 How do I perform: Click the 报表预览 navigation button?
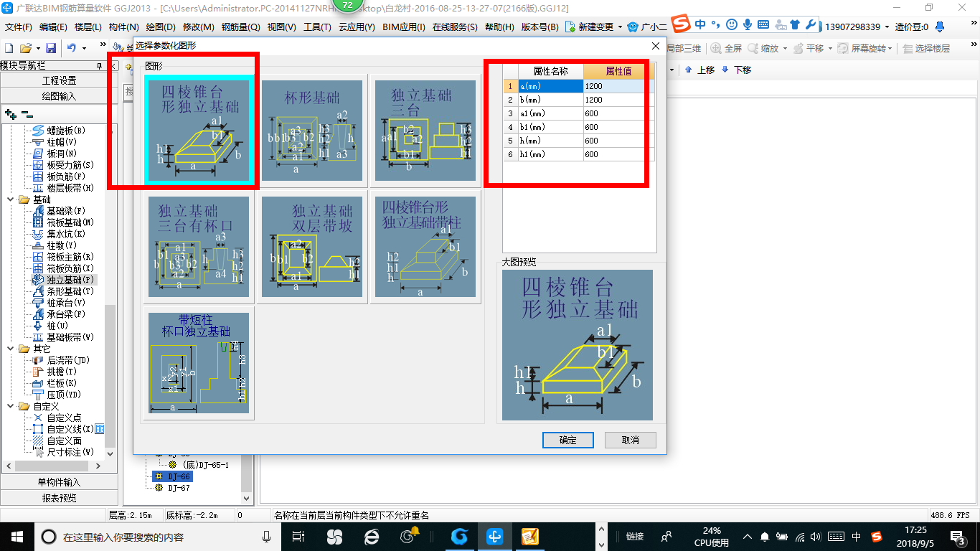tap(59, 497)
